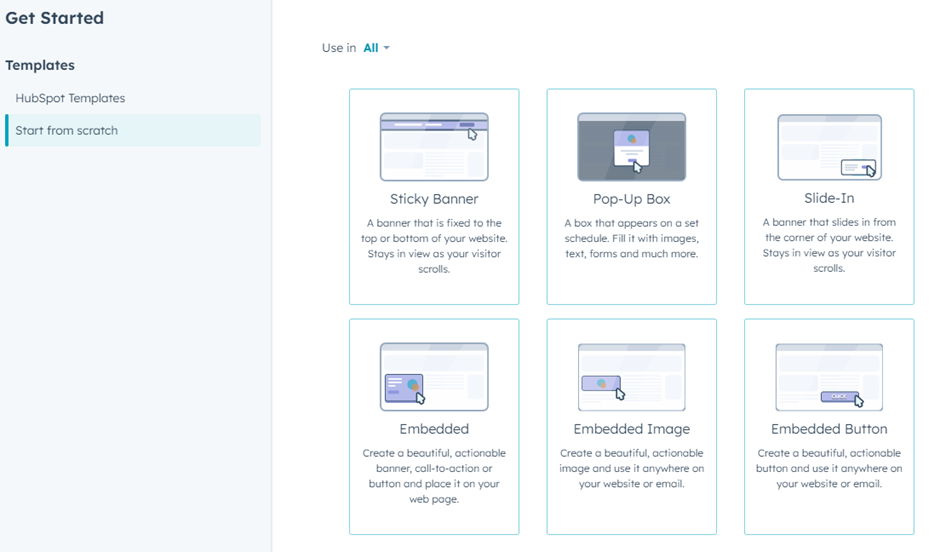Screen dimensions: 940x552
Task: Click the Embedded Image illustration icon
Action: (631, 377)
